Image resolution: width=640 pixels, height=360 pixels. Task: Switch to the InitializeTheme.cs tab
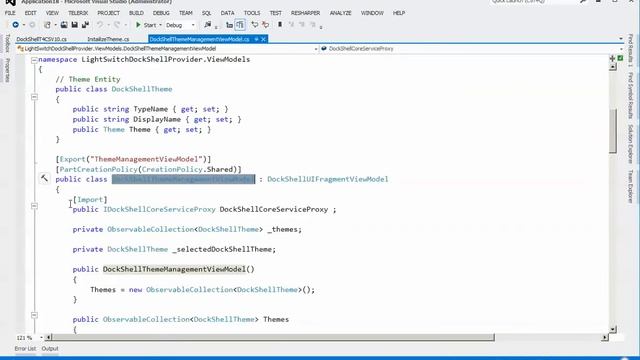click(108, 39)
